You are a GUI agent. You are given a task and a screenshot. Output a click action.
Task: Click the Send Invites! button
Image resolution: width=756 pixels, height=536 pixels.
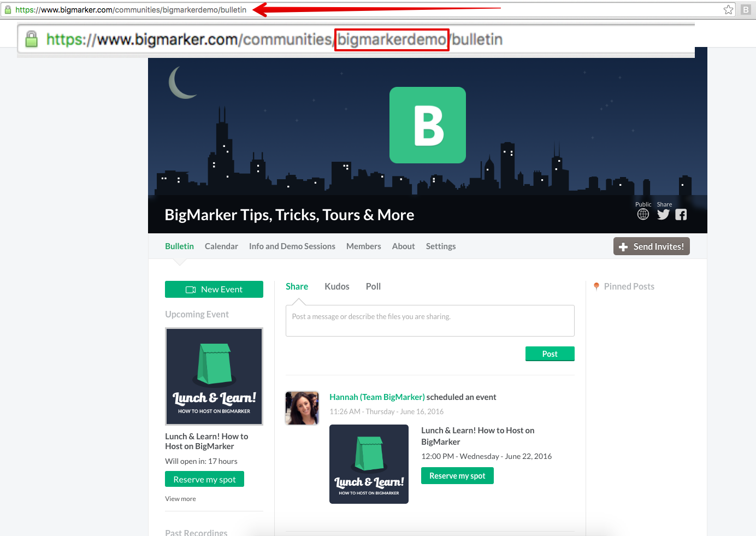(652, 246)
